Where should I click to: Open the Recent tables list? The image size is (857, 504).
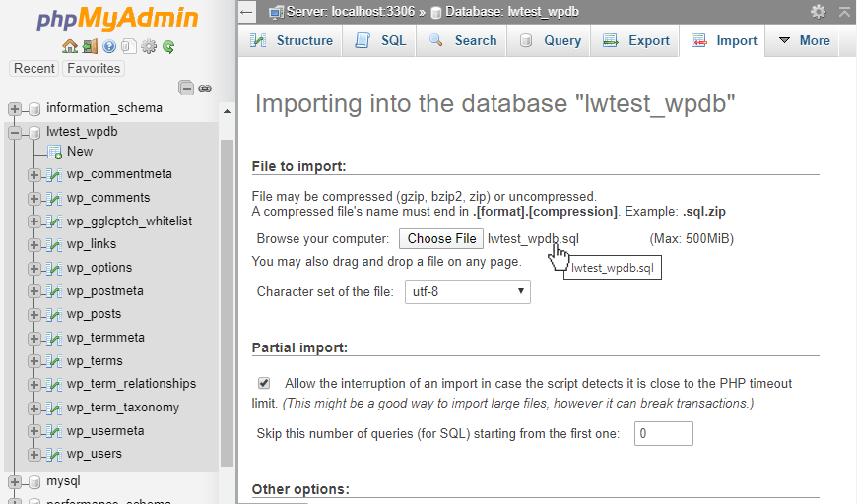point(33,68)
